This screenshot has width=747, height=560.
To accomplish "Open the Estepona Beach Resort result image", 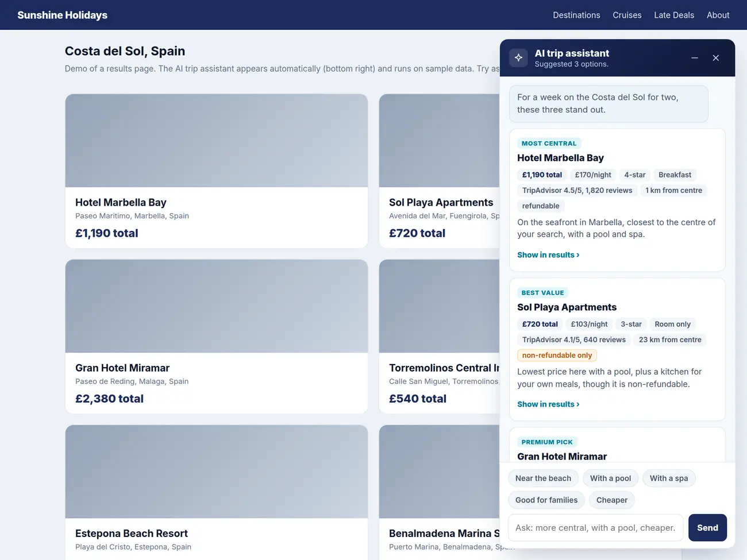I will pyautogui.click(x=217, y=472).
